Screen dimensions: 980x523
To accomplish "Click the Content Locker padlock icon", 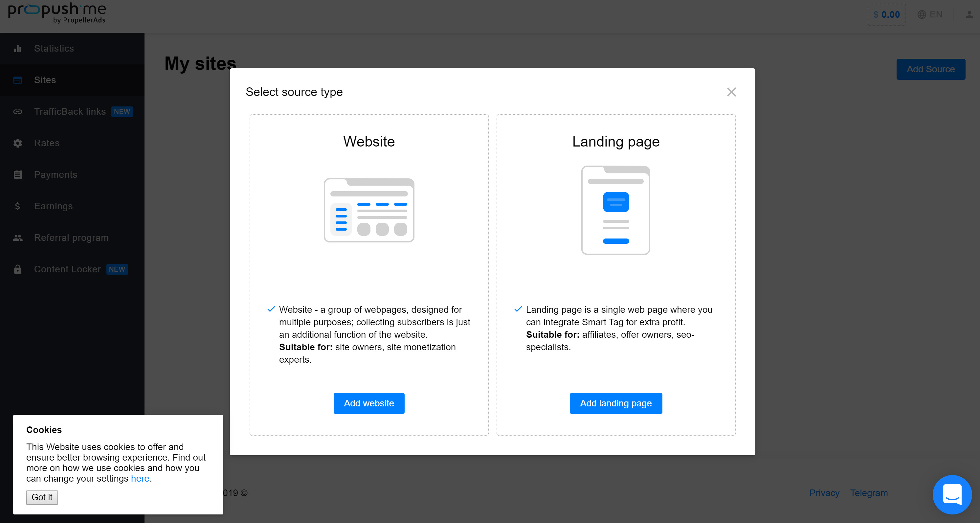I will tap(17, 269).
